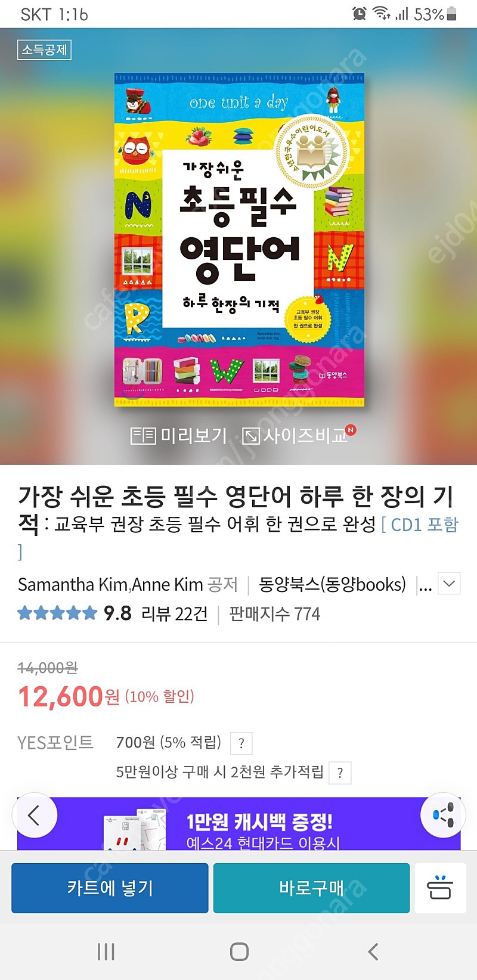Screen dimensions: 477x980
Task: Open the 1만원 캐시백 증정 banner
Action: (238, 824)
